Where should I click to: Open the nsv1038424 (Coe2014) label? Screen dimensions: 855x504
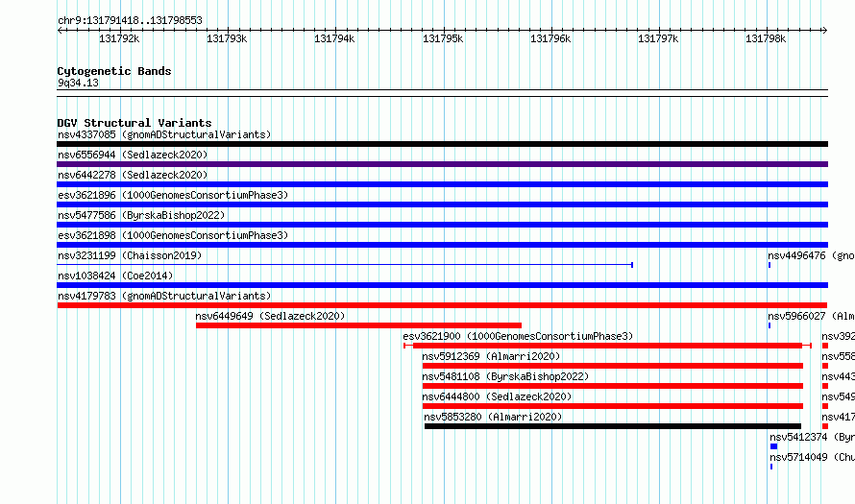point(115,276)
